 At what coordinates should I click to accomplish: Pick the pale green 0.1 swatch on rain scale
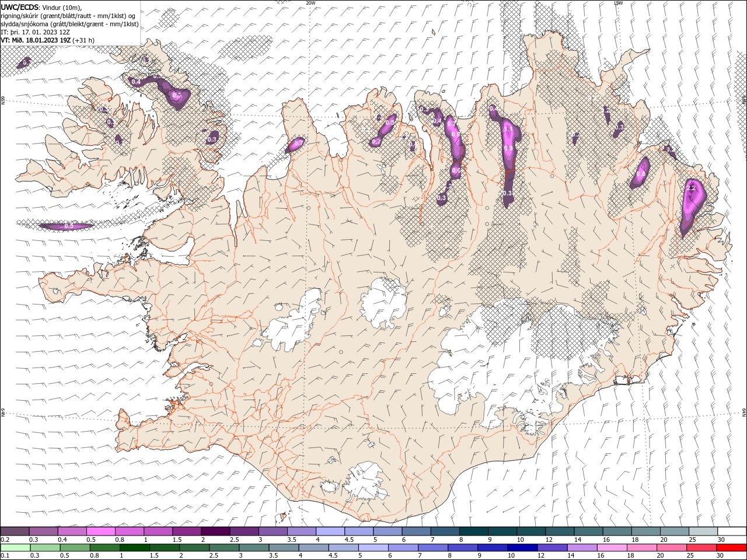tap(16, 548)
